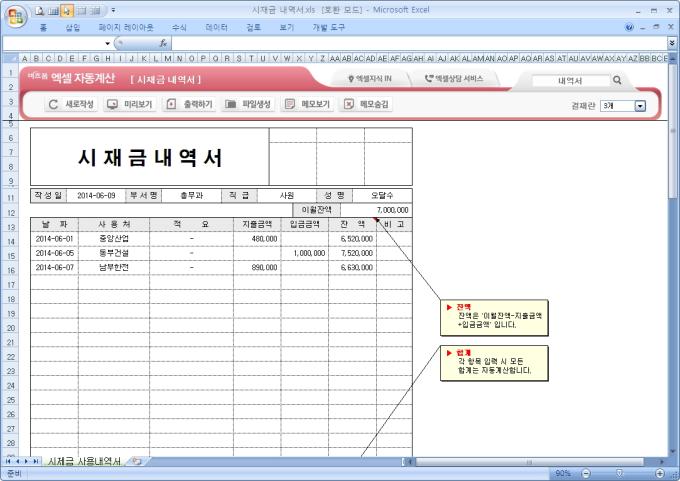The height and width of the screenshot is (481, 680).
Task: Open the 홈 ribbon tab
Action: click(43, 27)
